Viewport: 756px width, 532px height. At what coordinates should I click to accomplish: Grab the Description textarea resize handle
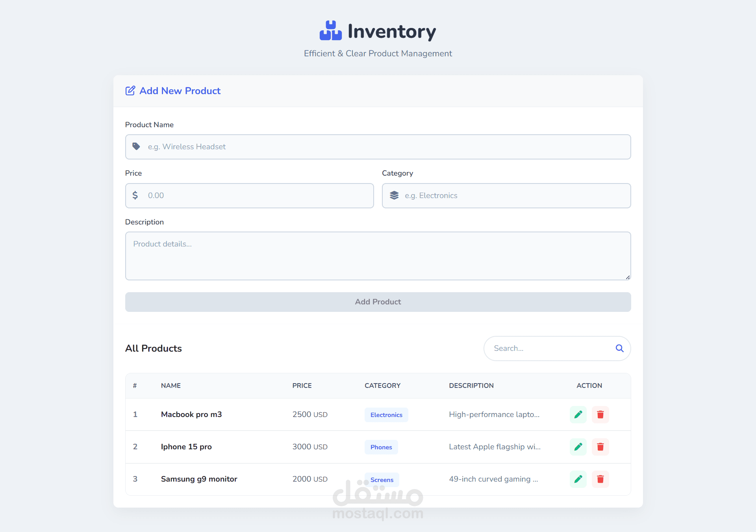tap(628, 277)
